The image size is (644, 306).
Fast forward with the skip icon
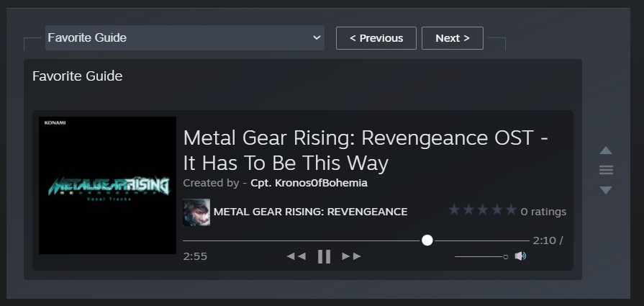352,256
